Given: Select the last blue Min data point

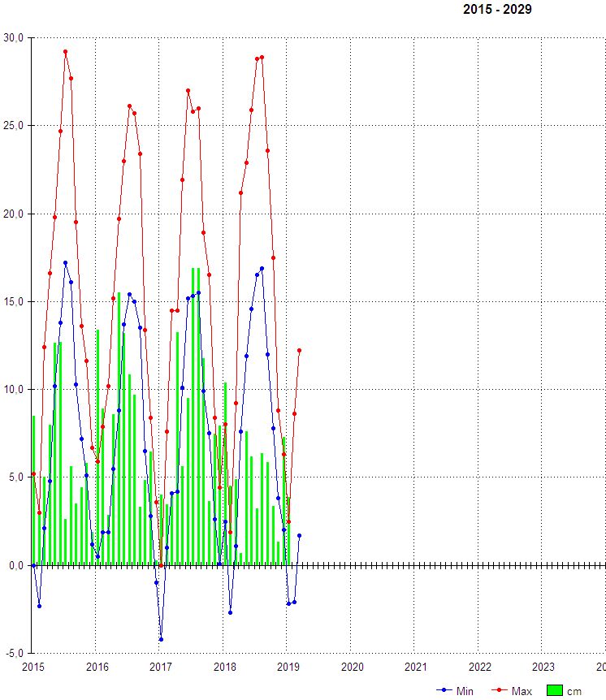Looking at the screenshot, I should coord(299,535).
